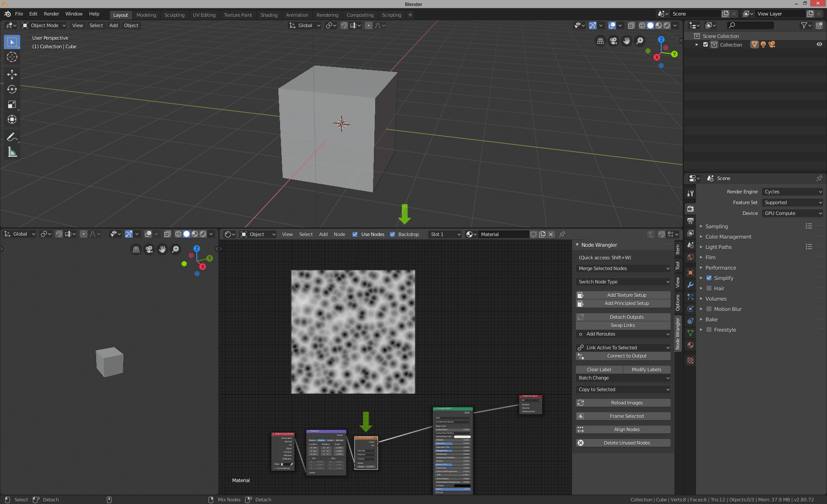Open the Texture properties checker icon
Image resolution: width=827 pixels, height=504 pixels.
(690, 361)
